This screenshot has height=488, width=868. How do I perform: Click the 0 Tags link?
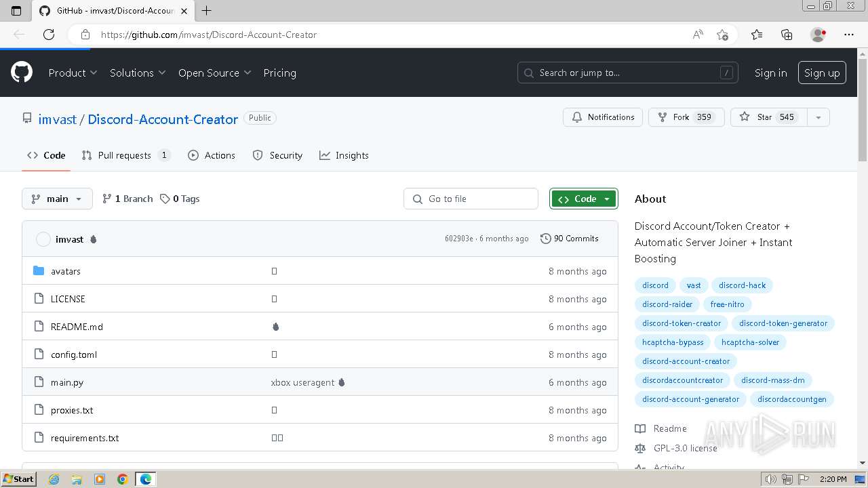pos(180,199)
